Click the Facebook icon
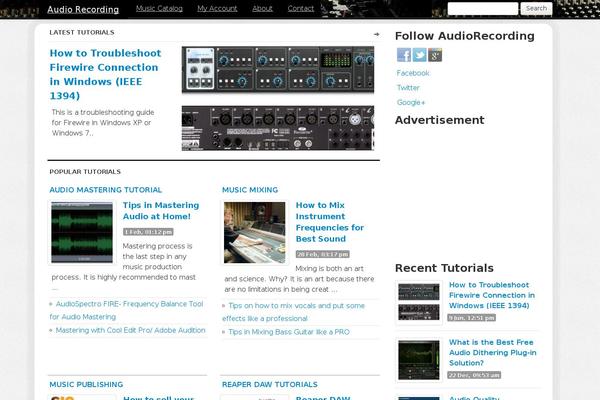 [404, 55]
